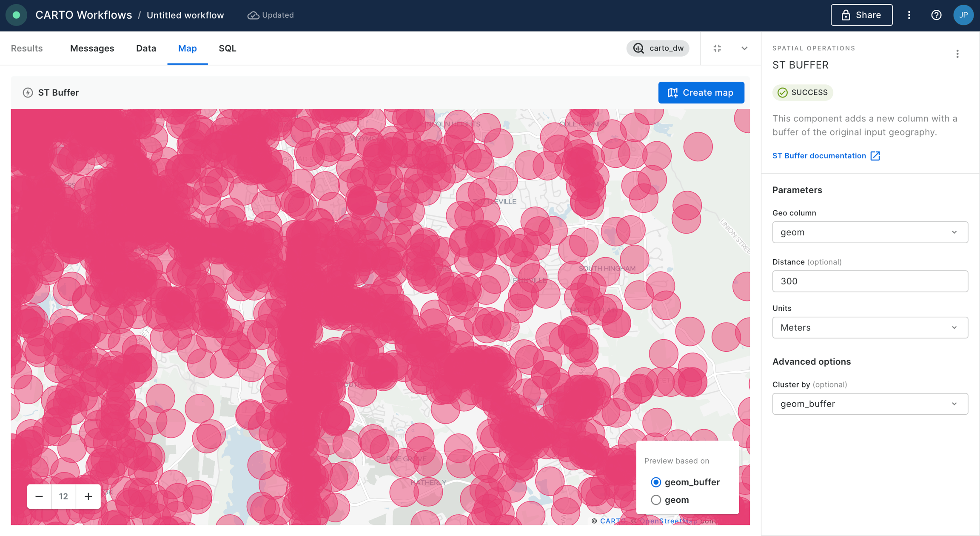980x536 pixels.
Task: Click the Share button
Action: tap(861, 15)
